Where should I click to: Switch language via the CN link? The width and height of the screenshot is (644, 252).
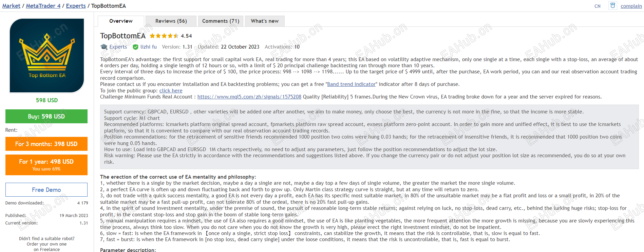pos(598,6)
